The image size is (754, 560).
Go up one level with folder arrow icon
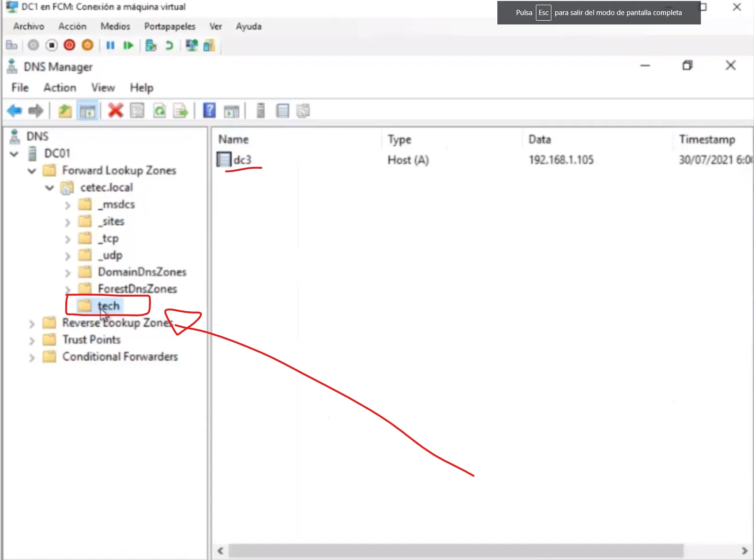click(65, 111)
